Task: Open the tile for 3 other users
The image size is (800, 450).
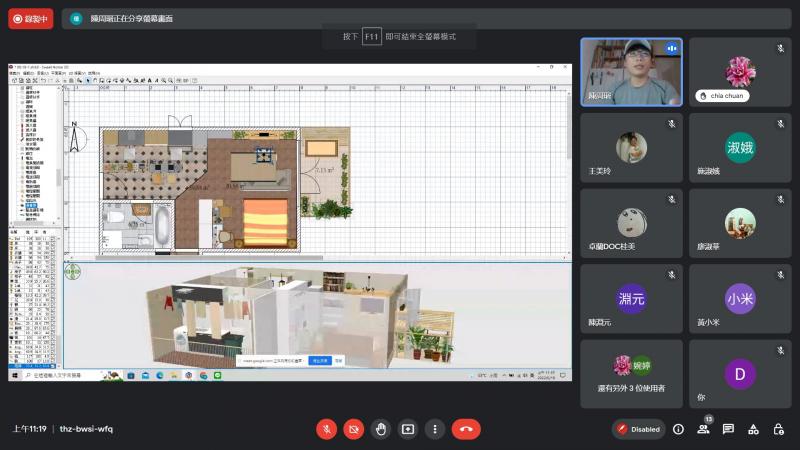Action: click(x=631, y=373)
